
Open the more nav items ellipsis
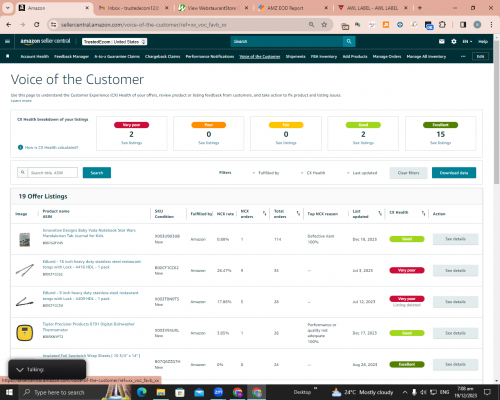(x=463, y=56)
